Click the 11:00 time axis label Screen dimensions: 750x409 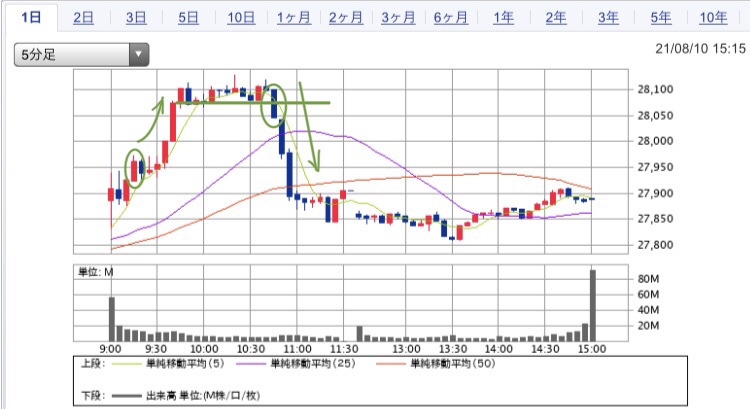297,349
